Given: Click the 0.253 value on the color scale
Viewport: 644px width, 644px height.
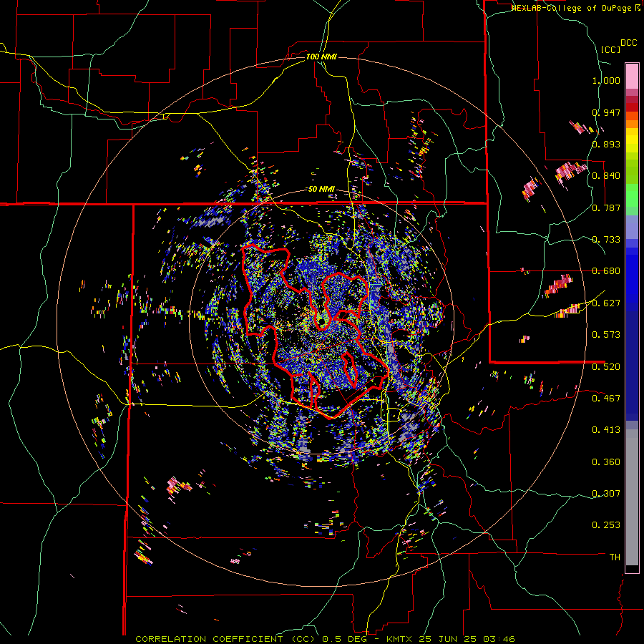Looking at the screenshot, I should [606, 525].
